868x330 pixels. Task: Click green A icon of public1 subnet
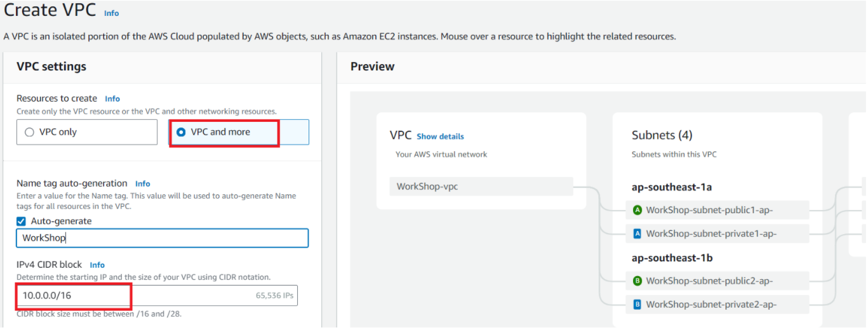point(638,210)
